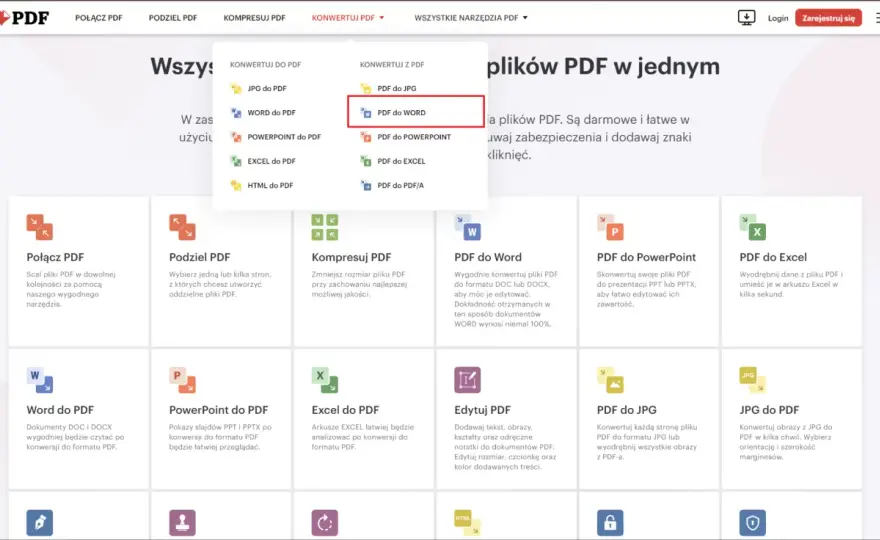Viewport: 880px width, 540px height.
Task: Select PDF do JPG in the dropdown
Action: [x=397, y=88]
